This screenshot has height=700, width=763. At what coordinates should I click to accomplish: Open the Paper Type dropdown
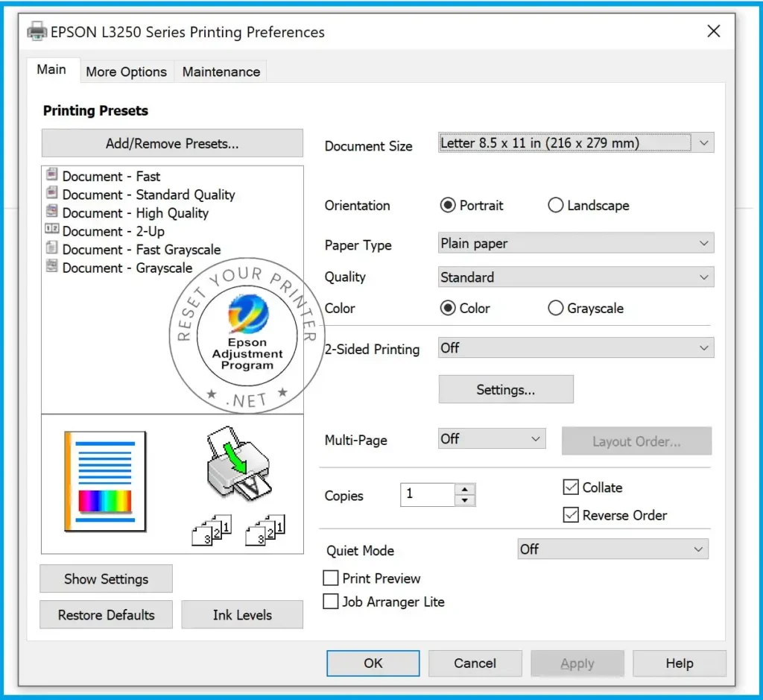pyautogui.click(x=576, y=243)
